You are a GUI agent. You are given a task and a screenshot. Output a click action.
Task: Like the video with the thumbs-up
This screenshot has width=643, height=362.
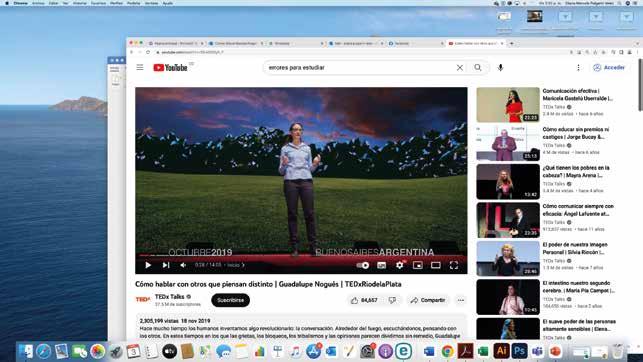(x=364, y=301)
